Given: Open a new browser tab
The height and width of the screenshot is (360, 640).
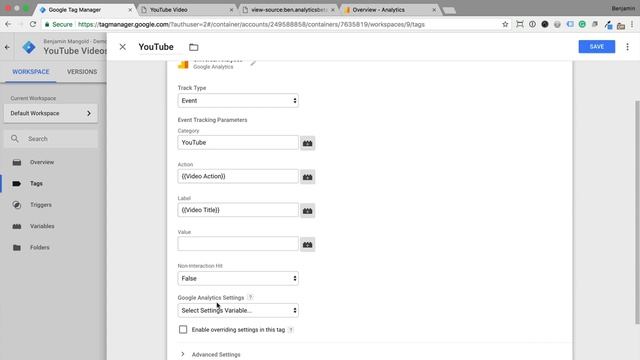Looking at the screenshot, I should pos(449,10).
